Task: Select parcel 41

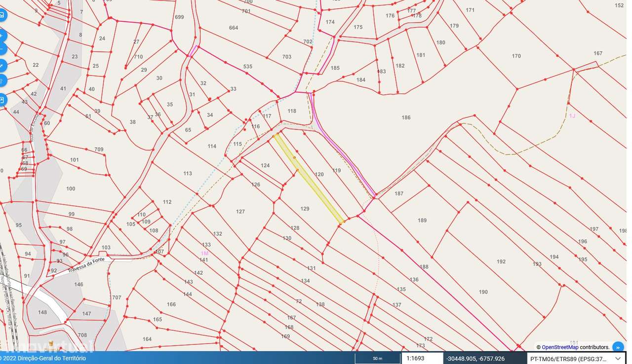Action: 63,88
